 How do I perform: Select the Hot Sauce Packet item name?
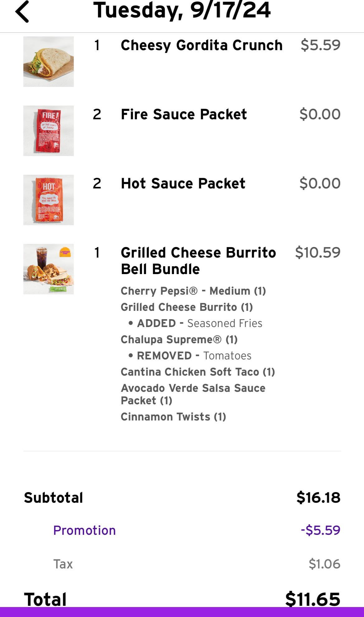[183, 183]
